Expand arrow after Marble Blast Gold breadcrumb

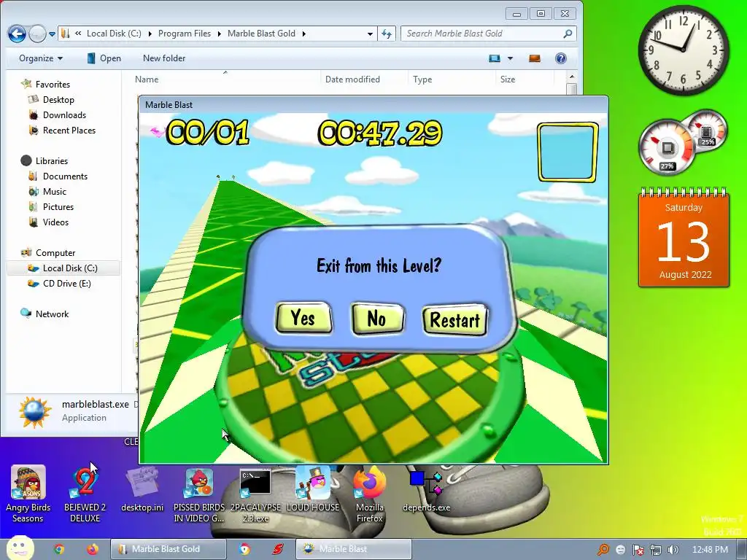[303, 34]
